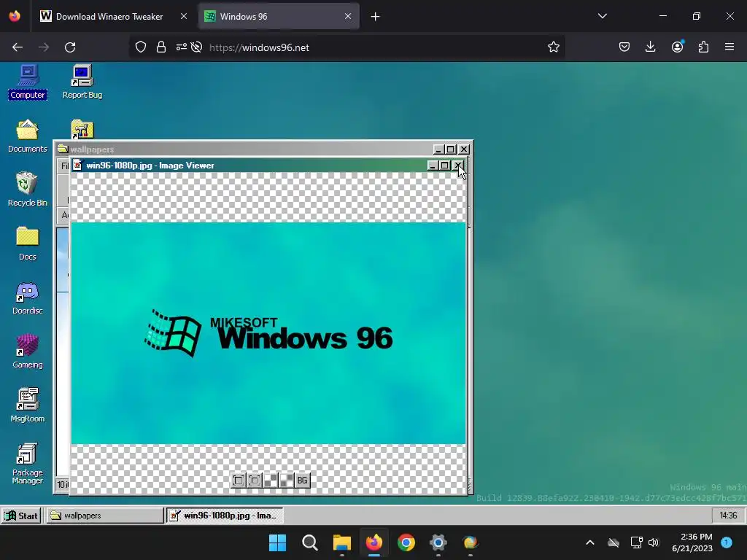Open the Package Manager shortcut

[27, 464]
